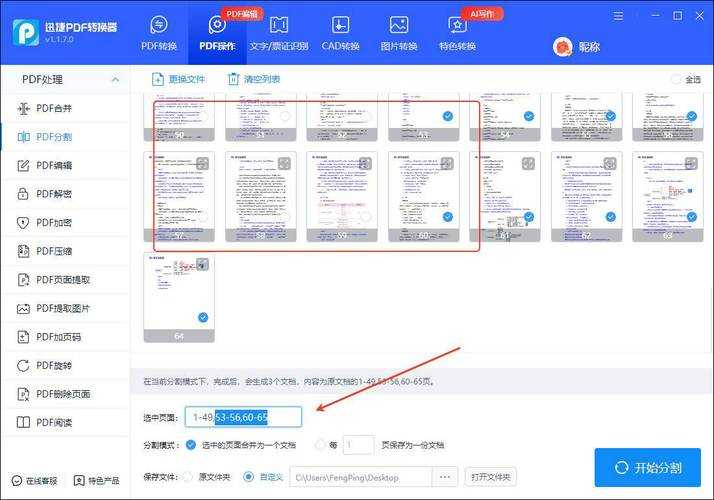Choose 原文件夹 as save location
Screen dimensions: 714x500
coord(188,477)
